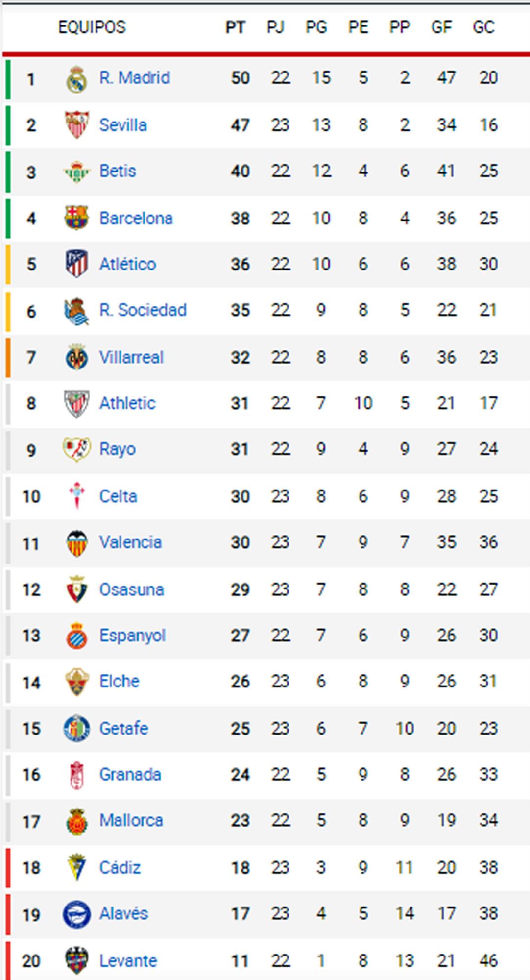Screen dimensions: 530x980
Task: Click the Valencia club crest
Action: coord(77,543)
